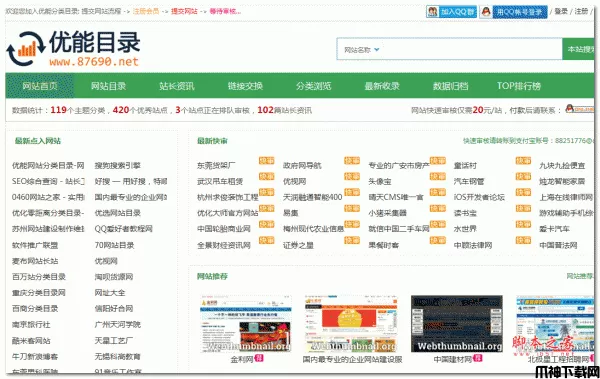
Task: Click the 快审 badge beside iOS开发者论坛
Action: pos(523,192)
